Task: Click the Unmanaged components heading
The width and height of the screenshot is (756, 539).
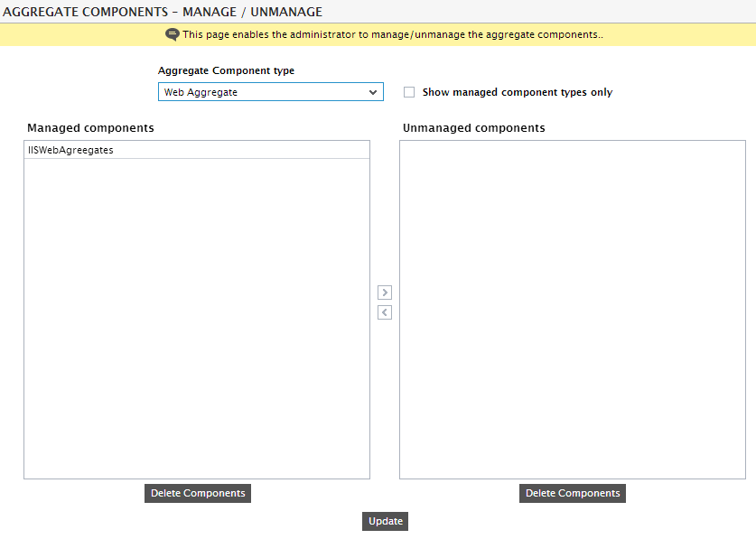Action: click(x=474, y=128)
